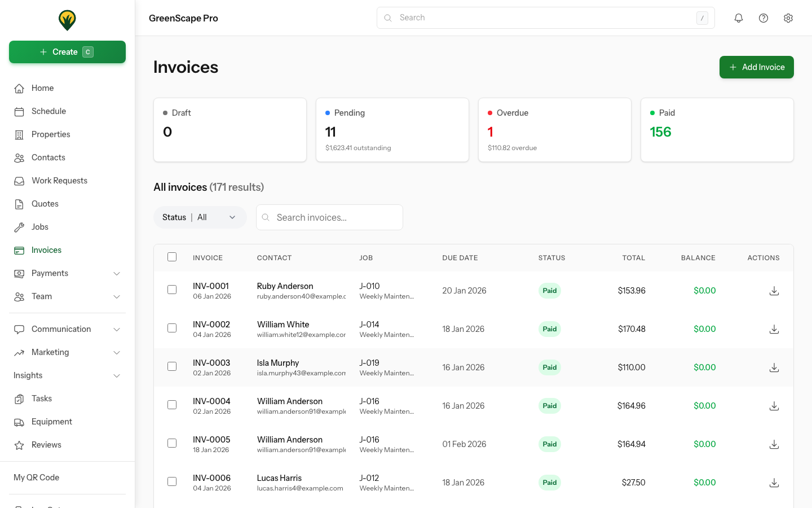Select the checkbox for invoice INV-0001
The width and height of the screenshot is (812, 508).
172,289
